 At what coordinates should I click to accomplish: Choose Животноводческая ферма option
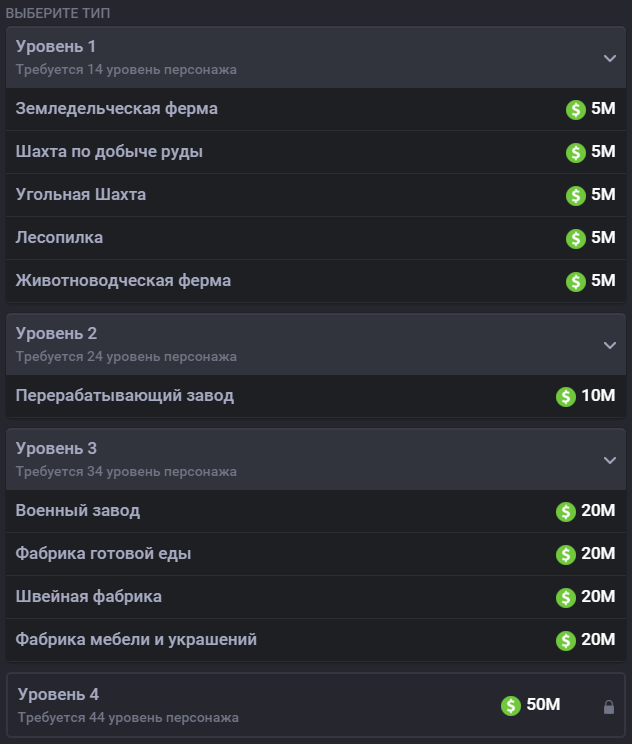tap(123, 281)
